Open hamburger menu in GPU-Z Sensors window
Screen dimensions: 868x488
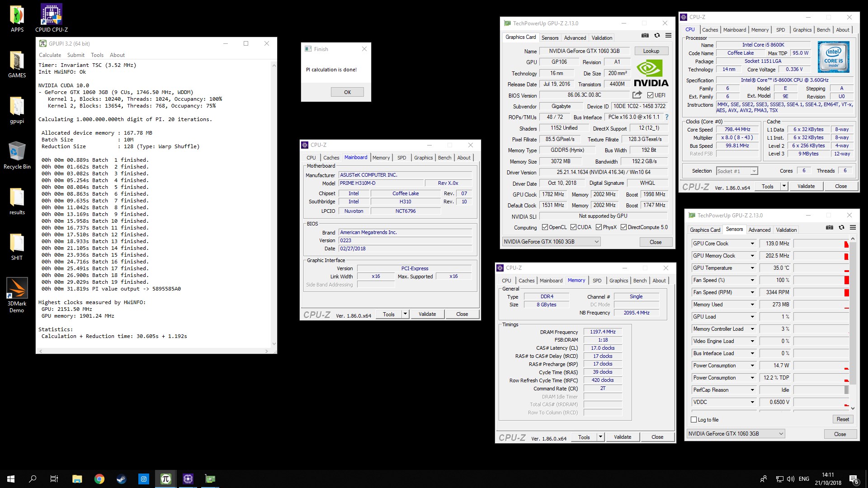coord(853,228)
